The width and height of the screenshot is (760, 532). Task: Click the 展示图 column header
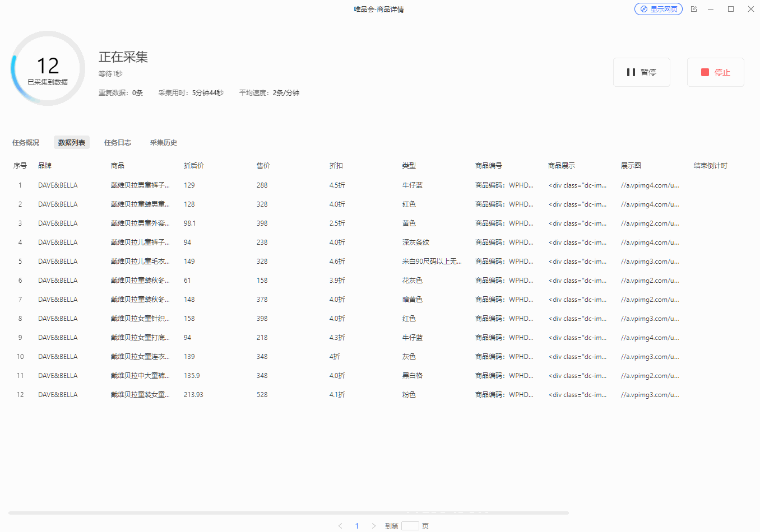point(631,166)
